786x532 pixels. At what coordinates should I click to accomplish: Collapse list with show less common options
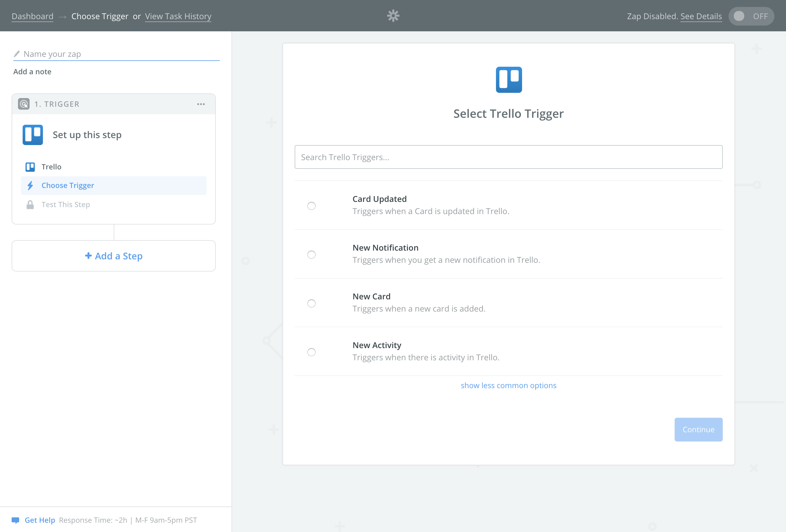(508, 386)
